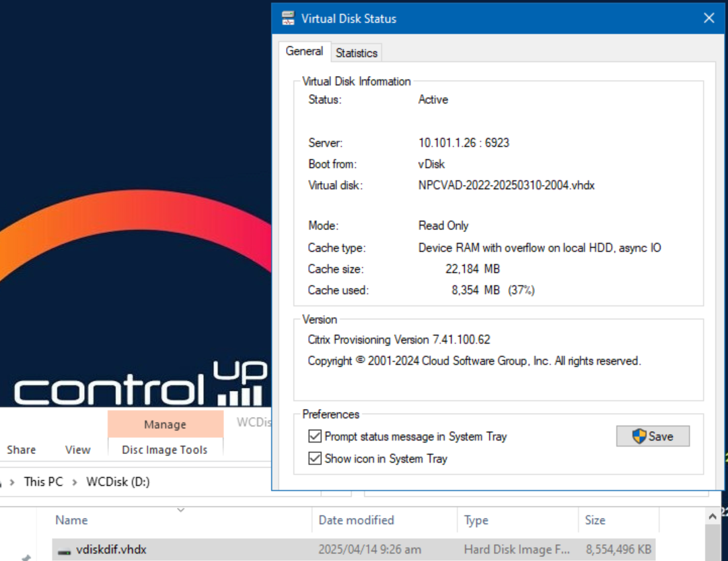728x561 pixels.
Task: Click the Save button in Preferences
Action: [x=653, y=436]
